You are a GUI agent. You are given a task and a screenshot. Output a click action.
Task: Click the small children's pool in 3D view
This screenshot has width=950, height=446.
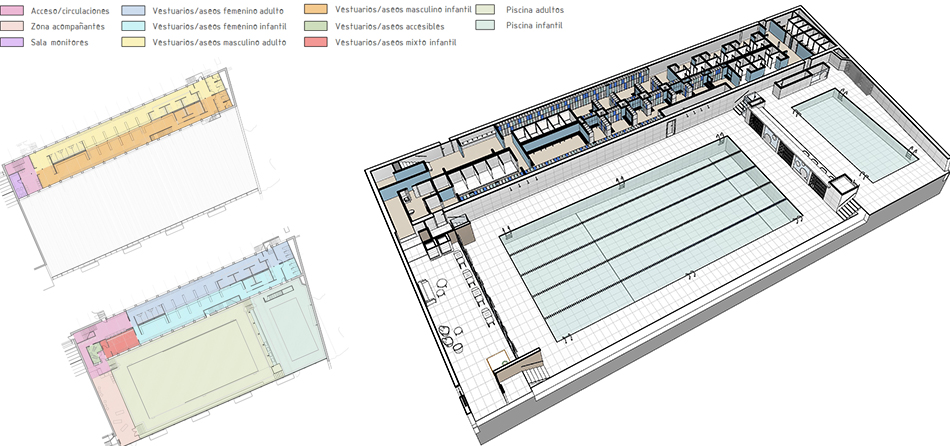click(x=854, y=135)
